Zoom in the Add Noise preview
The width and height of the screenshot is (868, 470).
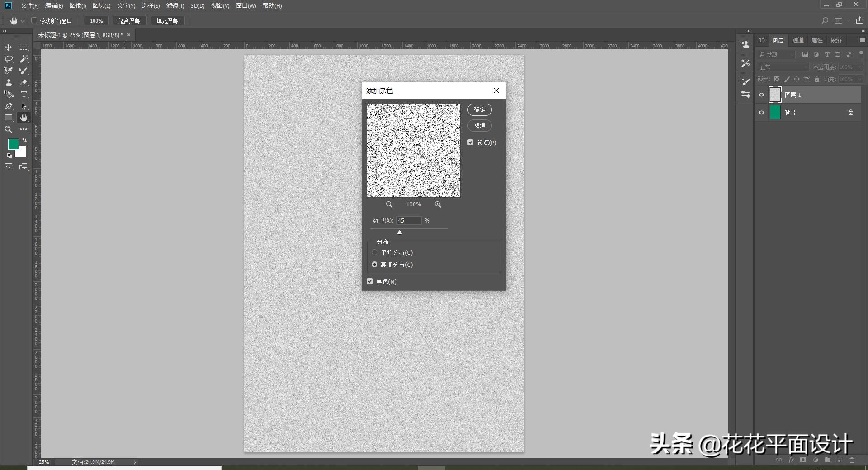[x=438, y=204]
